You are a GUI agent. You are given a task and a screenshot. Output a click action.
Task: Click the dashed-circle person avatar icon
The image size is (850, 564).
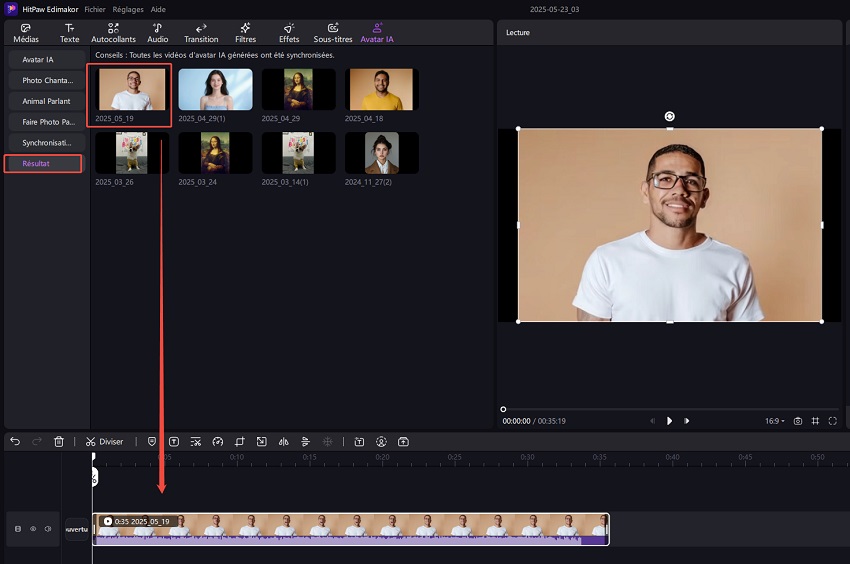[x=382, y=442]
